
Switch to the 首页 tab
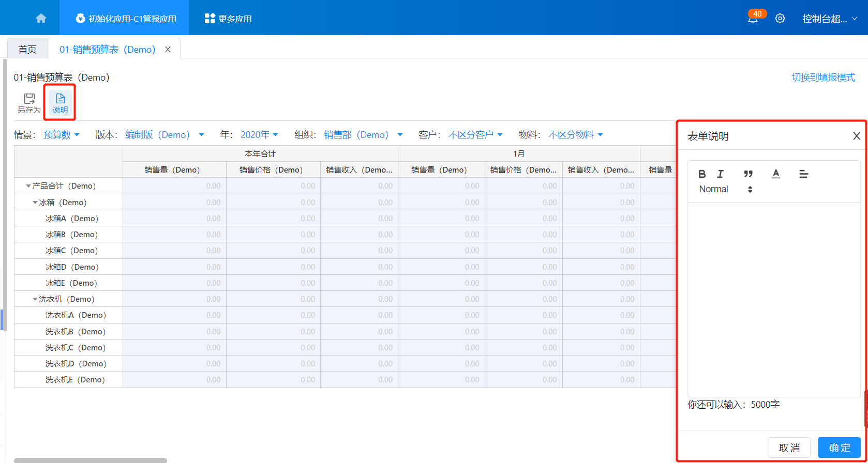pyautogui.click(x=27, y=50)
